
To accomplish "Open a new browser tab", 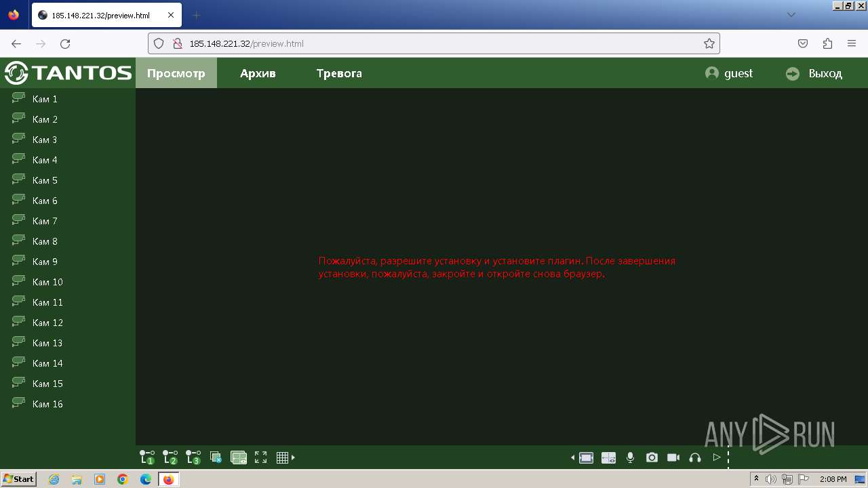I will click(197, 15).
